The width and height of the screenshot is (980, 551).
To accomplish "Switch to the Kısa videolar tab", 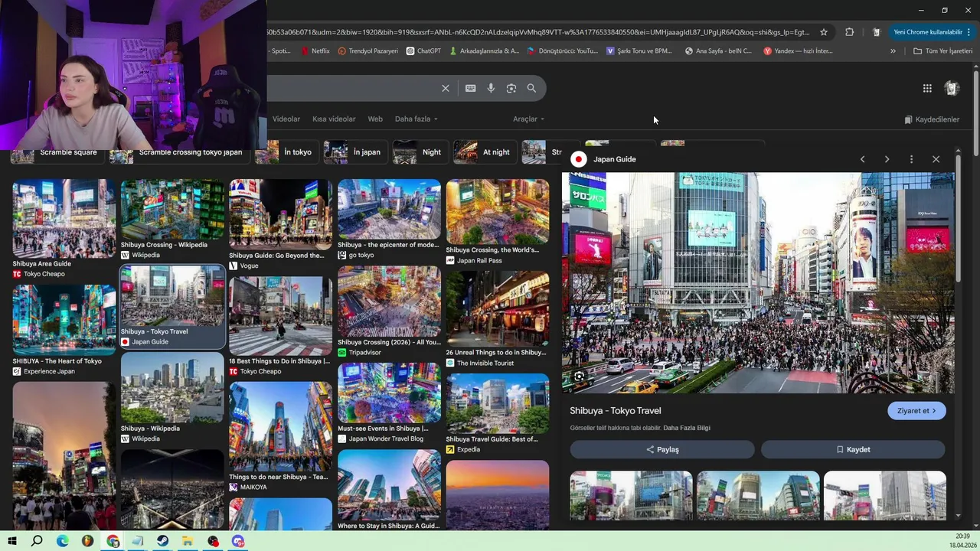I will pos(334,119).
